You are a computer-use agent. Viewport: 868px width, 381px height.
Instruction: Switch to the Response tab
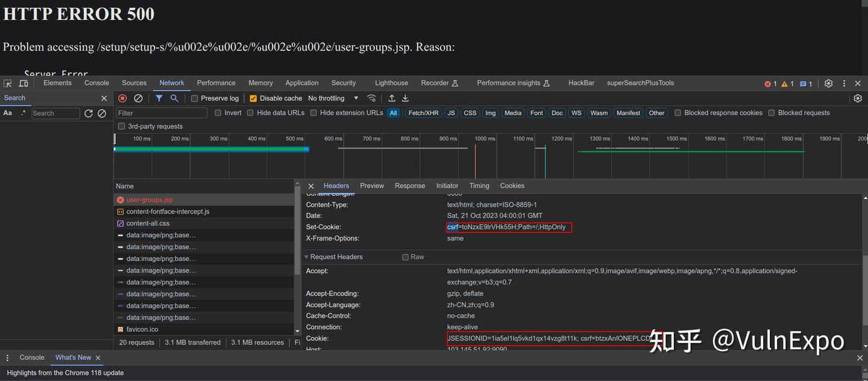(x=410, y=186)
